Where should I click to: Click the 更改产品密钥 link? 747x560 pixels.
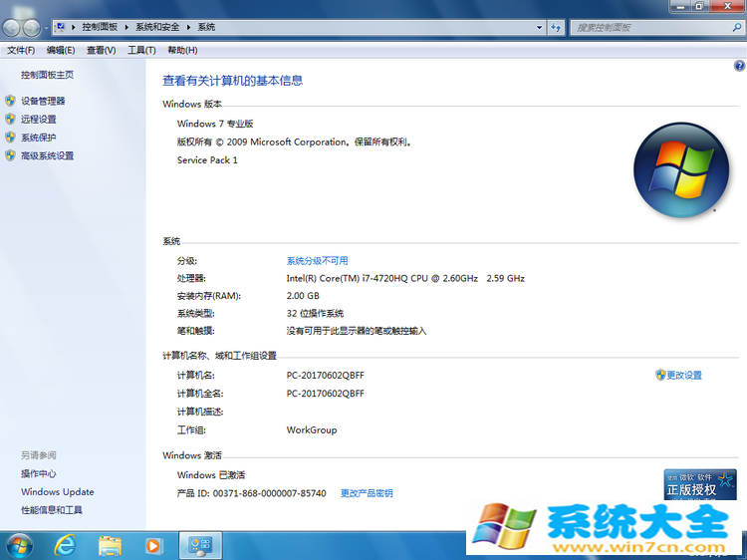(367, 493)
